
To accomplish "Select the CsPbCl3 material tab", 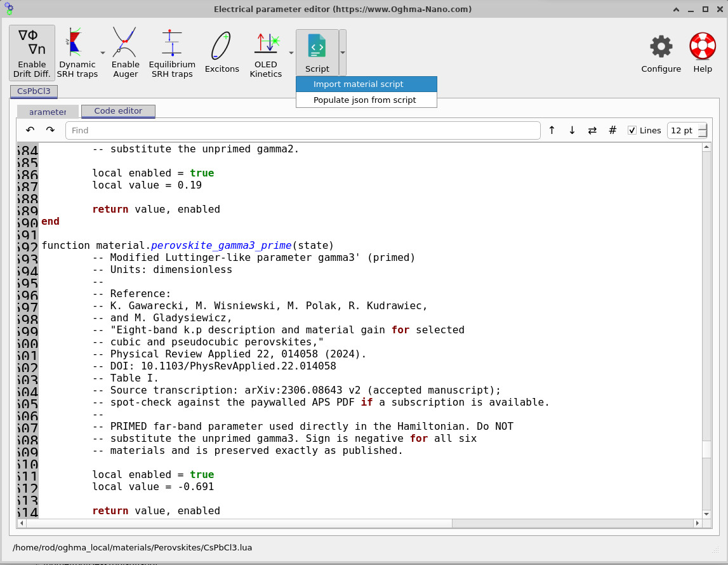I will (x=34, y=91).
